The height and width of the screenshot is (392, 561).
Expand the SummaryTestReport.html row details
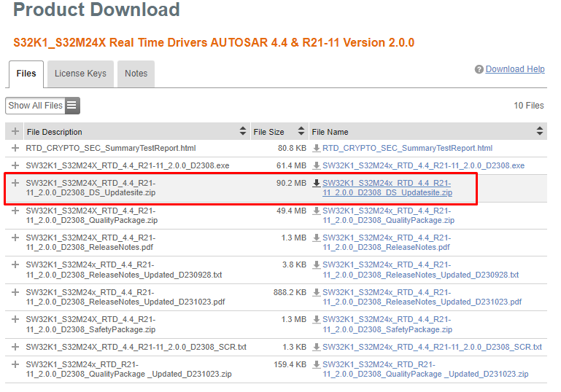(15, 149)
